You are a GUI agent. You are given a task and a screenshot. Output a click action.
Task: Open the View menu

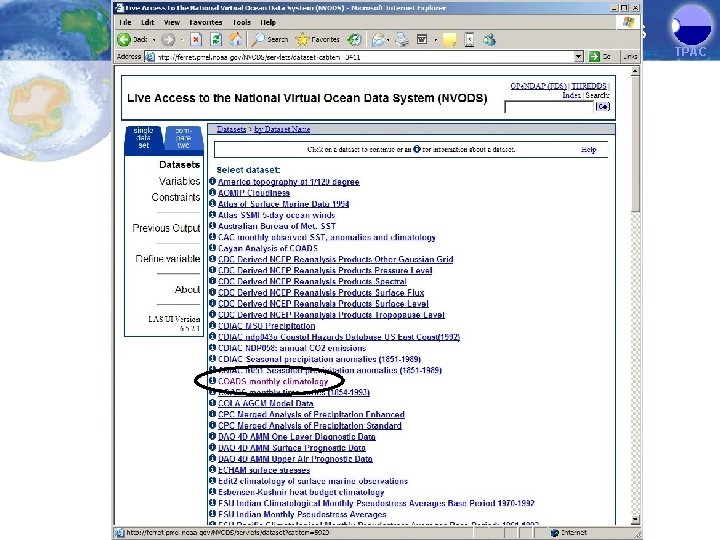click(172, 22)
